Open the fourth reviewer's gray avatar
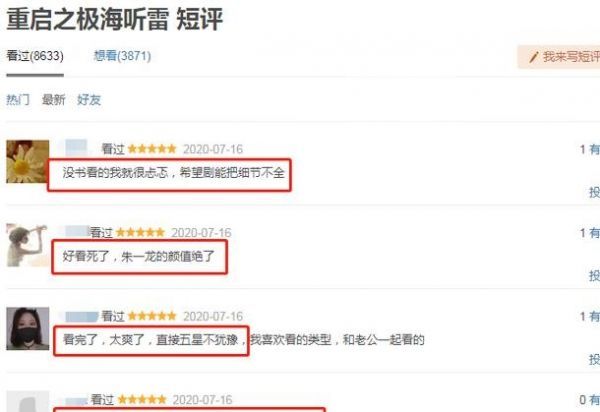 28,401
